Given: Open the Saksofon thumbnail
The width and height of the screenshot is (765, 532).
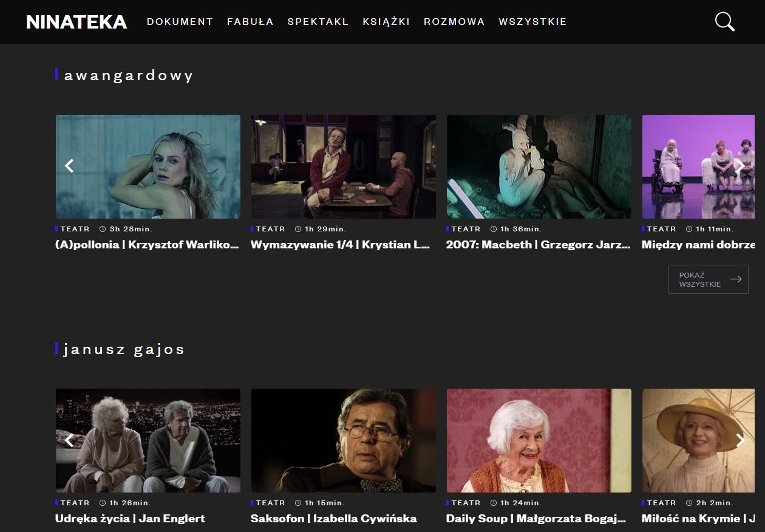Looking at the screenshot, I should click(344, 441).
